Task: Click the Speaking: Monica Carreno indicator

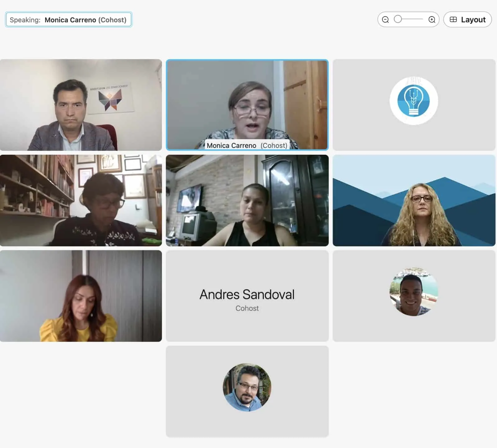Action: click(69, 20)
